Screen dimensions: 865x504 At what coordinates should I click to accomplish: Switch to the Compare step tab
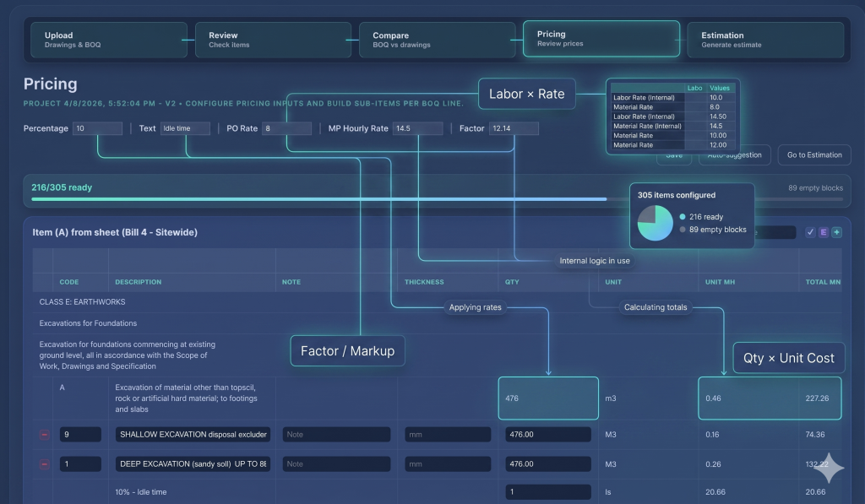click(x=435, y=40)
